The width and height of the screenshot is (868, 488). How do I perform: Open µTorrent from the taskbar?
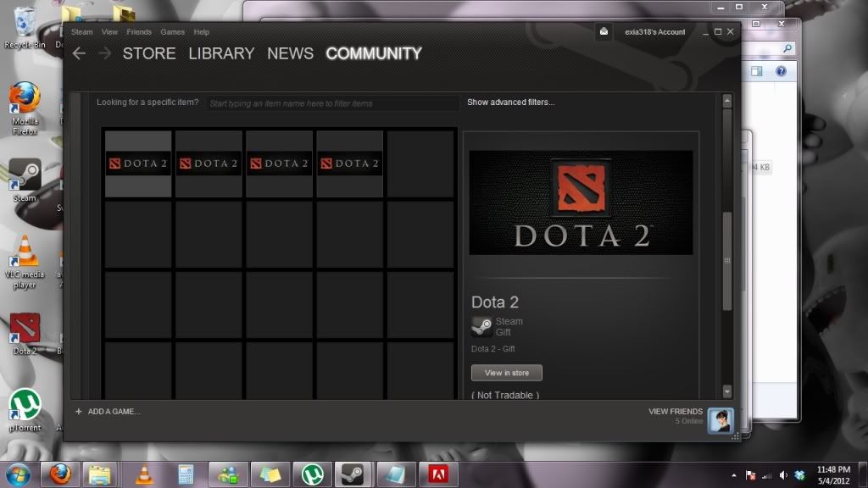[x=312, y=474]
